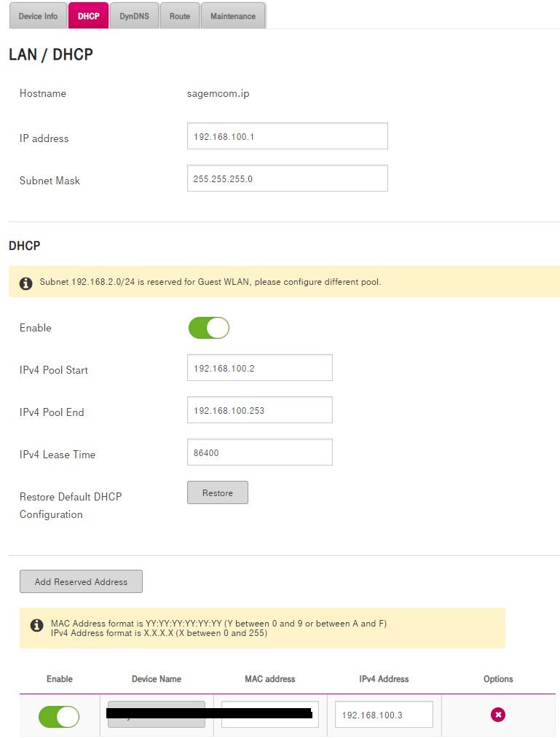Go to the Route tab
Image resolution: width=560 pixels, height=738 pixels.
(x=180, y=16)
